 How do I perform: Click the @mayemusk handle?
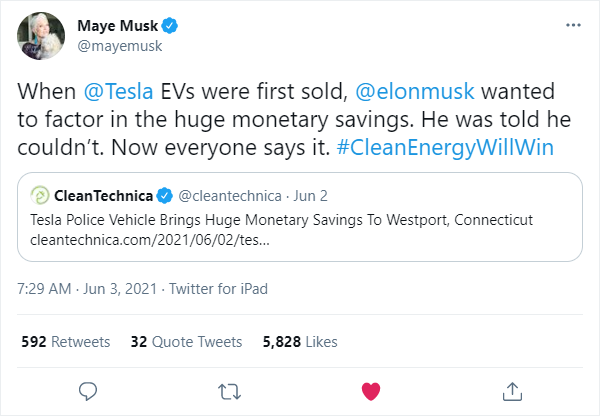(120, 46)
